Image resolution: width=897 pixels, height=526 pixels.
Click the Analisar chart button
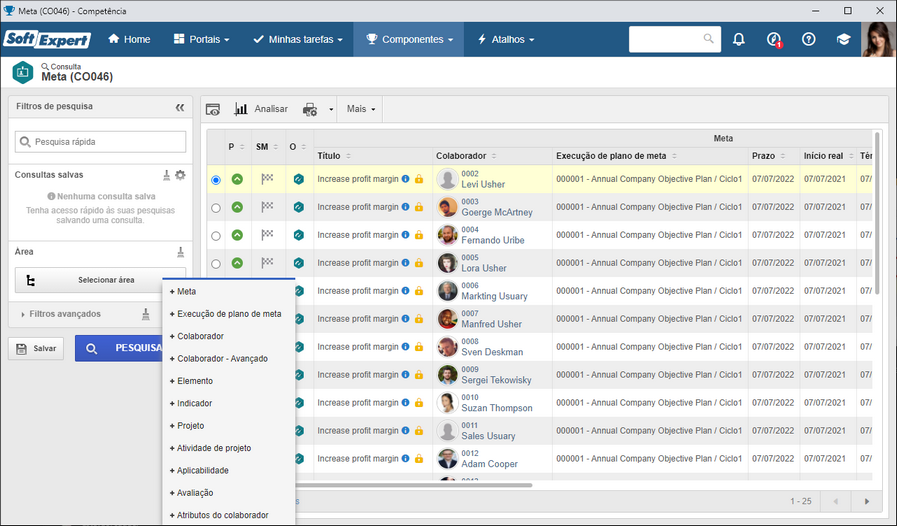(x=261, y=109)
